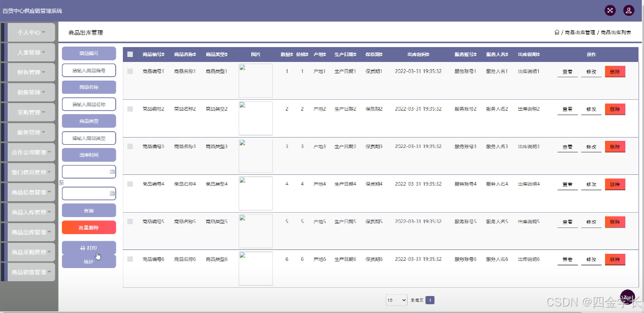Click the fullscreen toggle icon in header
The image size is (644, 313).
pyautogui.click(x=610, y=10)
